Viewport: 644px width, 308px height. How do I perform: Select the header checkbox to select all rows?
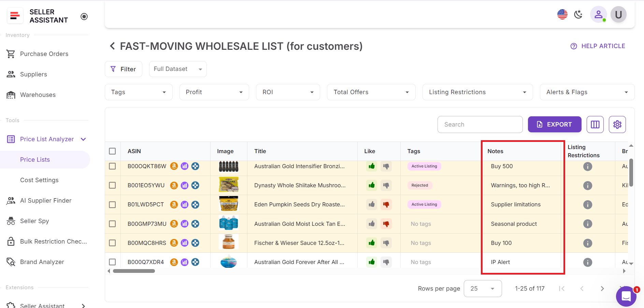113,151
